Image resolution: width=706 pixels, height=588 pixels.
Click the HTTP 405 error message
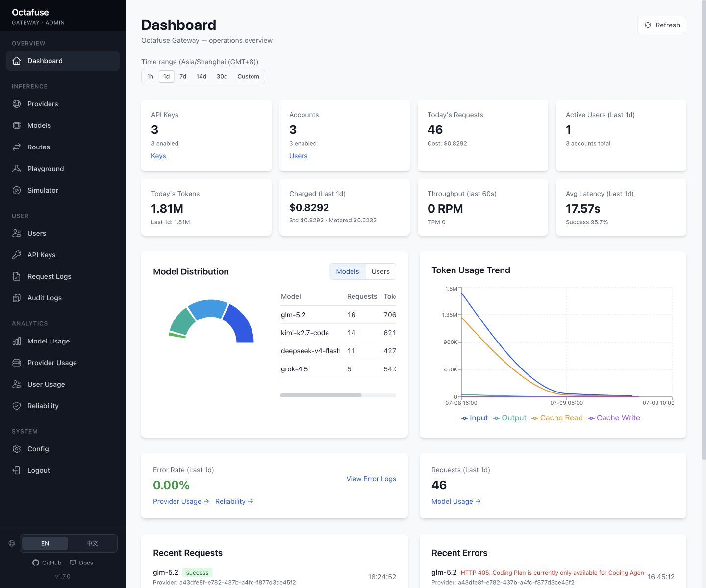pyautogui.click(x=552, y=573)
